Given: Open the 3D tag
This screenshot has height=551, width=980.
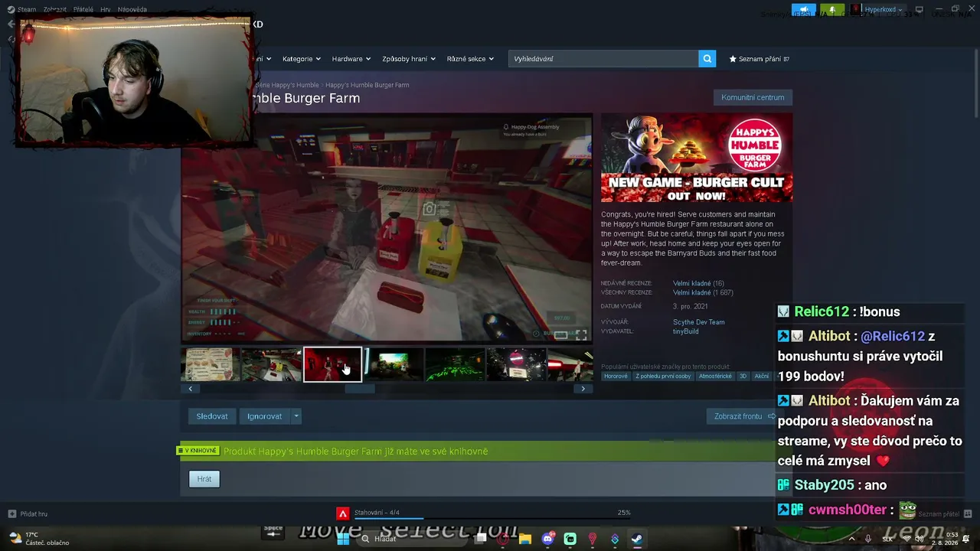Looking at the screenshot, I should tap(743, 377).
